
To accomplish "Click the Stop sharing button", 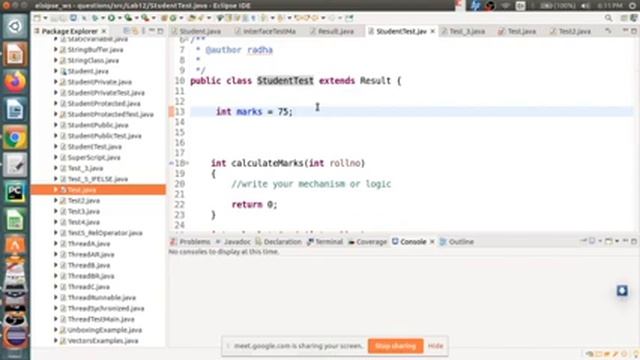I will coord(396,346).
